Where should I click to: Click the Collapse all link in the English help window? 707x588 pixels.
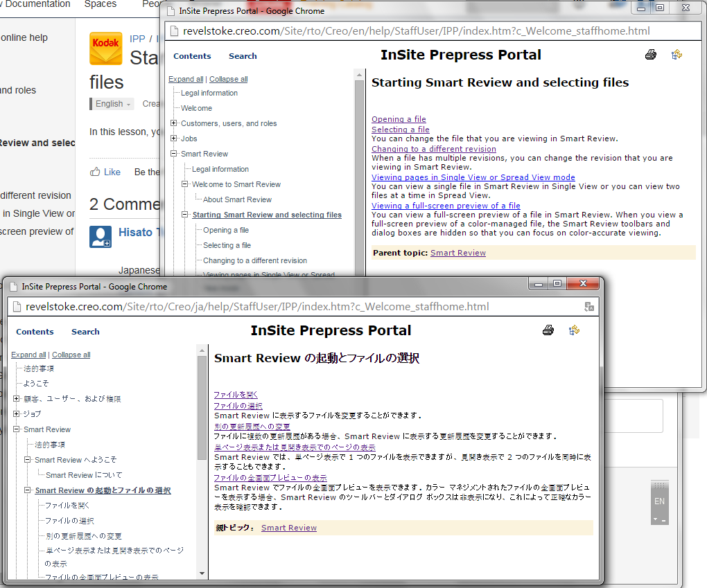pos(228,79)
